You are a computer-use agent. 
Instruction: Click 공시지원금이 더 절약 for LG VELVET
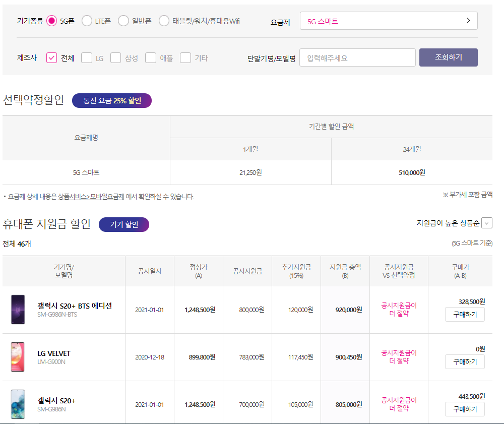pyautogui.click(x=399, y=357)
